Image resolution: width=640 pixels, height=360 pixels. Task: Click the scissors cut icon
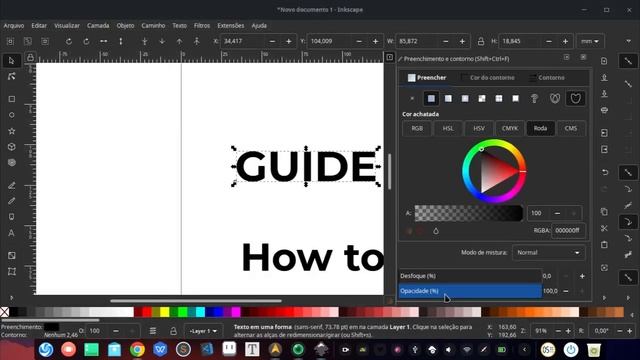tap(604, 228)
